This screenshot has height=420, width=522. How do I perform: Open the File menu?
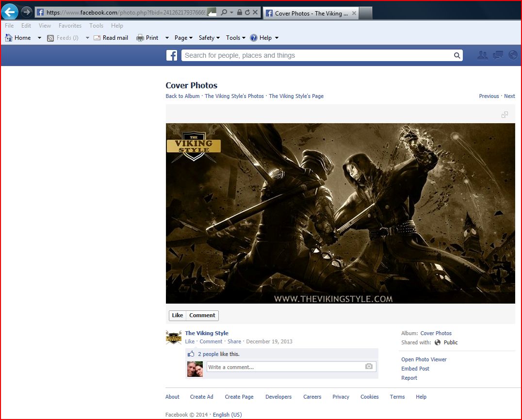click(x=9, y=26)
